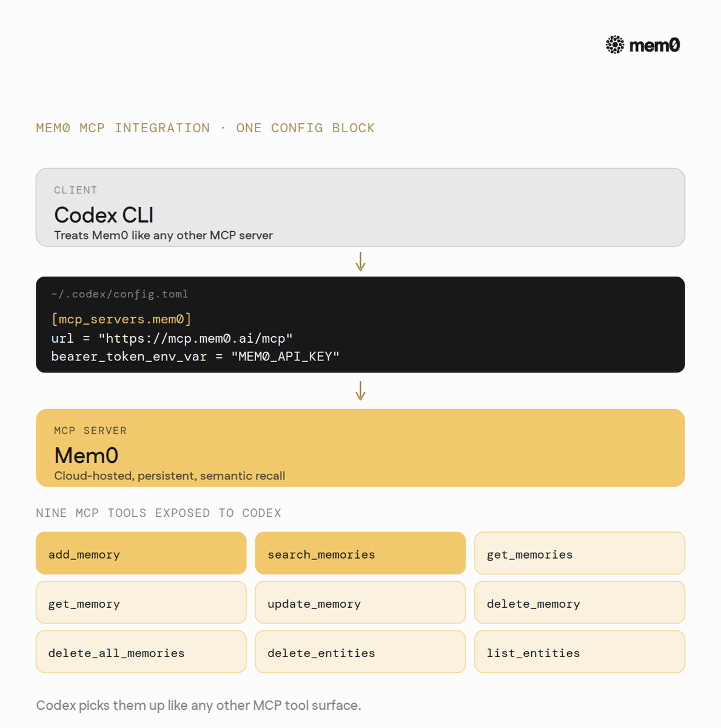Click the mem0 wordmark text
Viewport: 721px width, 728px height.
tap(655, 45)
